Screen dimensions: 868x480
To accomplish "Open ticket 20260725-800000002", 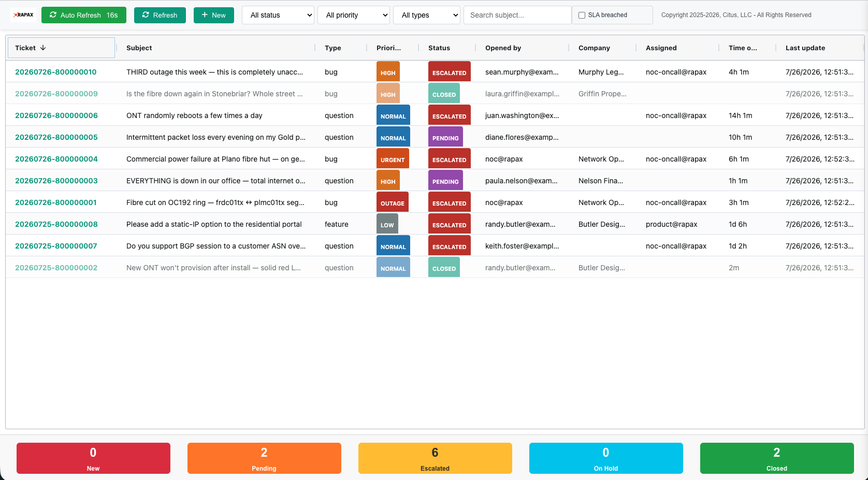I will 56,268.
